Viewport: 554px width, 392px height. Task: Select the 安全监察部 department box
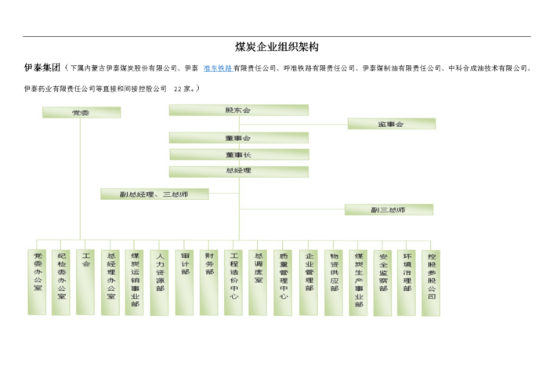(x=382, y=282)
